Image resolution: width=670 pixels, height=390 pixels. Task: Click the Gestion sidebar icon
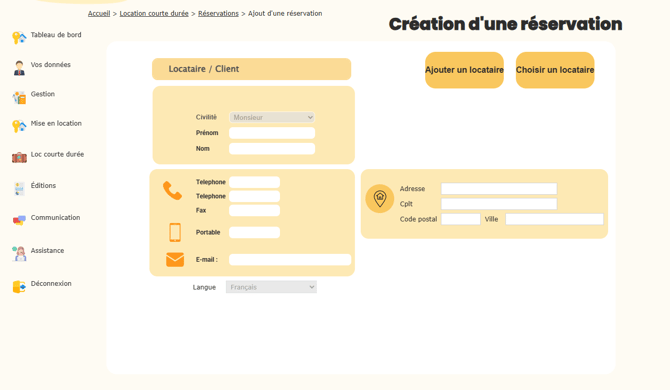tap(19, 97)
